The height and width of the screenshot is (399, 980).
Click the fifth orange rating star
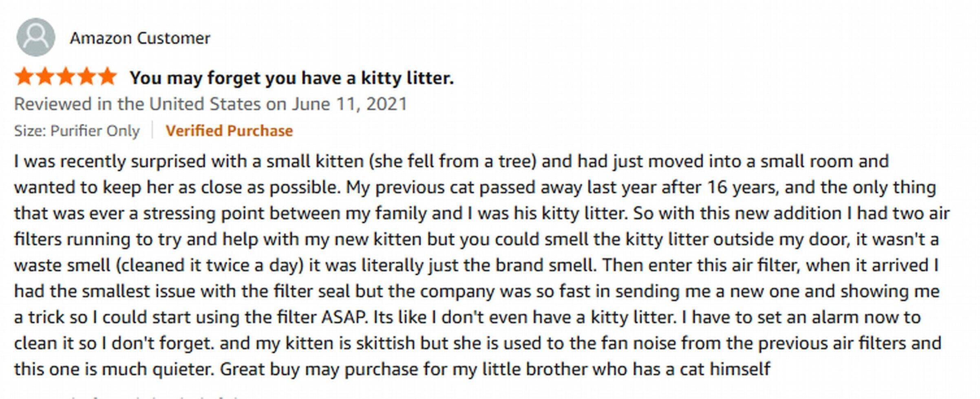click(108, 77)
